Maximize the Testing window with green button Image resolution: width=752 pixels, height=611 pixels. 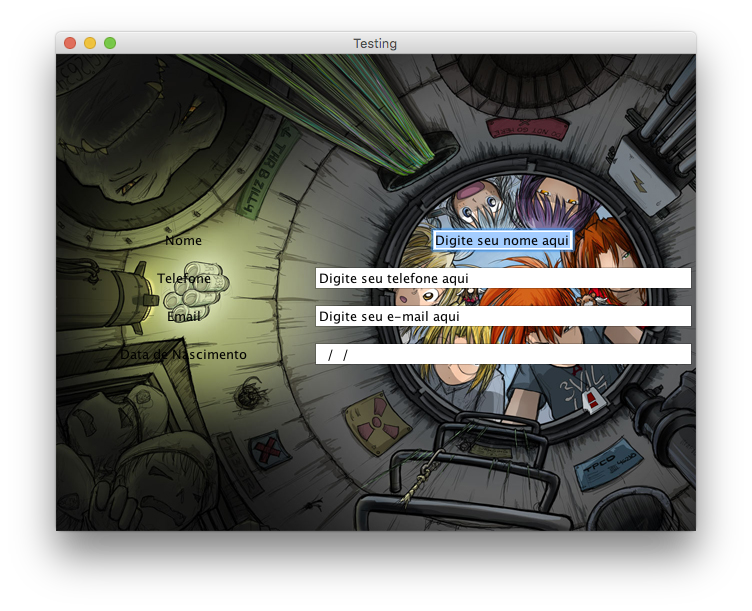110,43
